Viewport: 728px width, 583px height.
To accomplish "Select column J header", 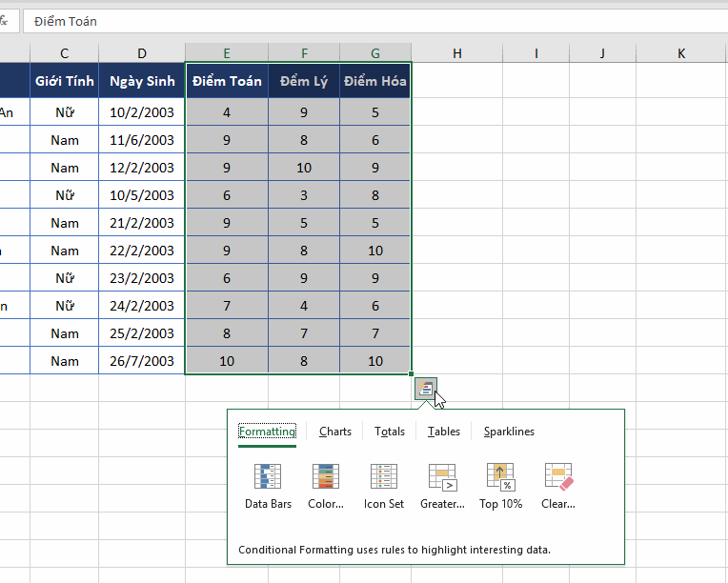I will tap(602, 53).
